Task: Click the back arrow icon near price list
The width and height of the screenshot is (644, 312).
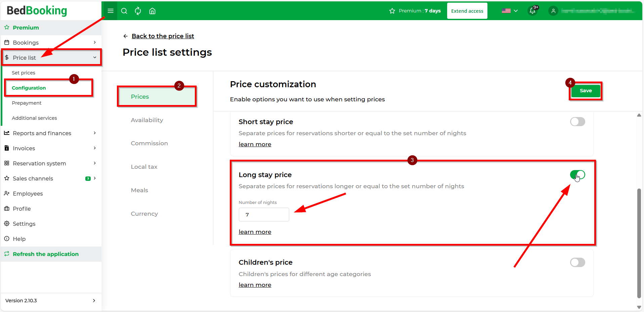Action: pyautogui.click(x=125, y=36)
